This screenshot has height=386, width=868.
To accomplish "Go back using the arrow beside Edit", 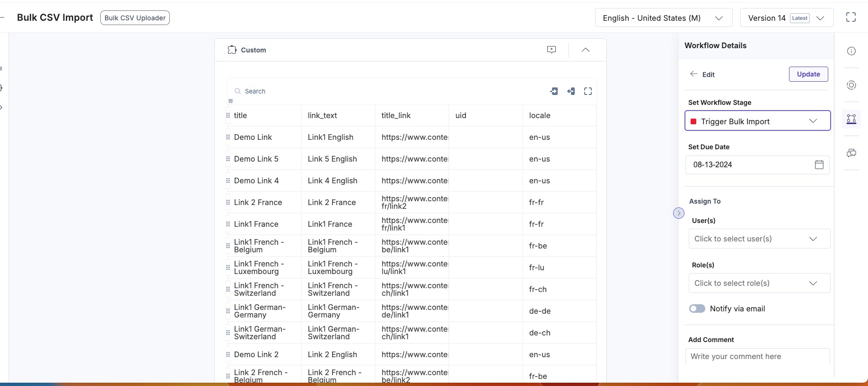I will (x=694, y=74).
